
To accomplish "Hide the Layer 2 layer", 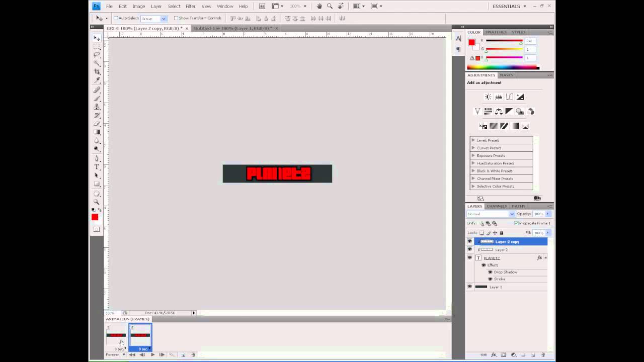I will [470, 249].
